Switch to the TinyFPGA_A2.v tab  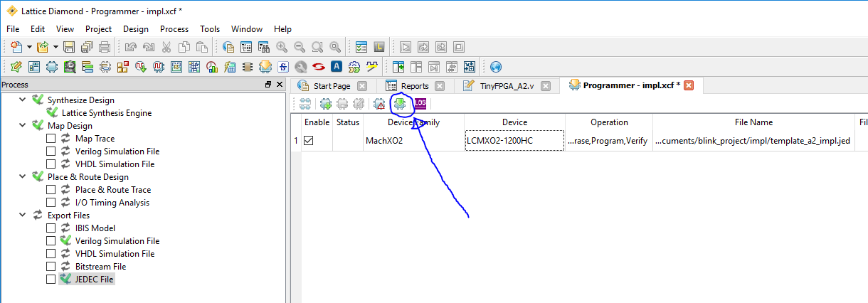(506, 86)
